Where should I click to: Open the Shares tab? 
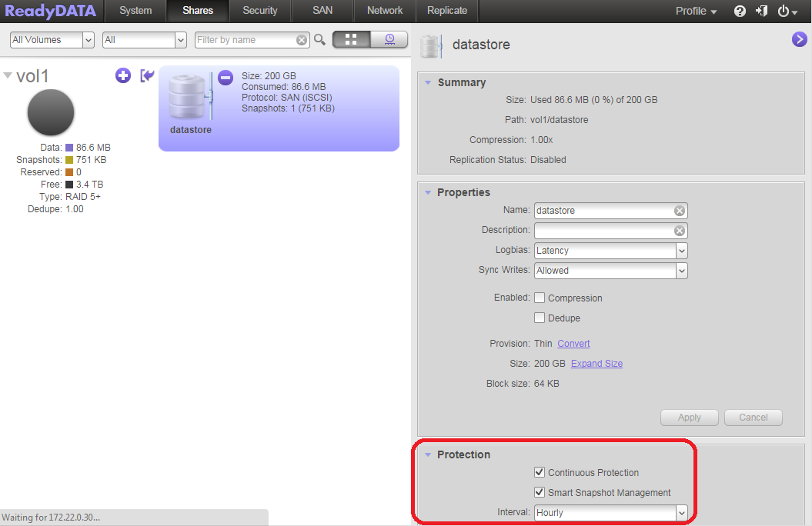[x=197, y=11]
